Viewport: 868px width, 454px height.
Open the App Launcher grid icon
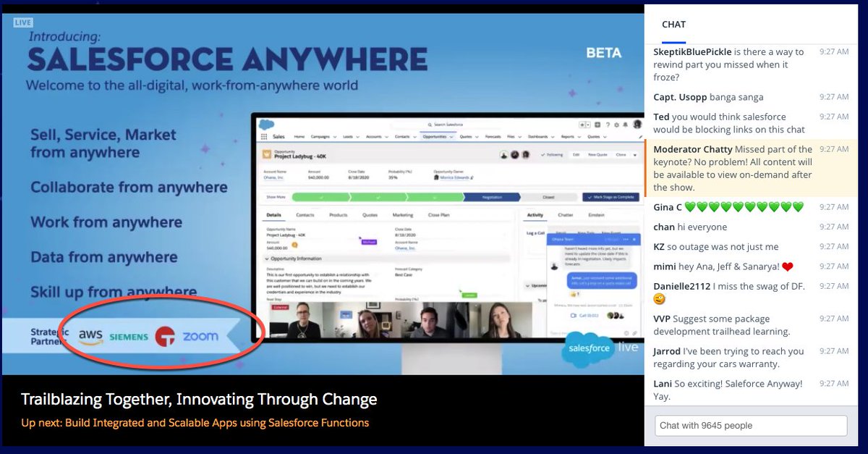tap(265, 136)
